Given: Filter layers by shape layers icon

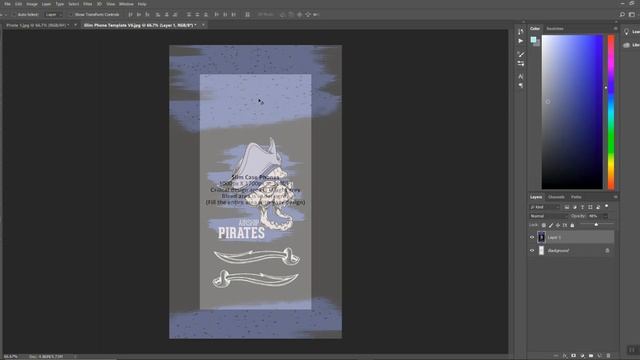Looking at the screenshot, I should (590, 207).
